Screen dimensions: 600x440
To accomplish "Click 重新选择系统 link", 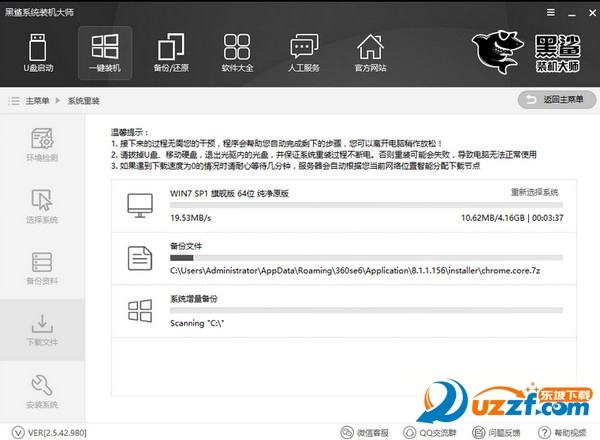I will 535,192.
